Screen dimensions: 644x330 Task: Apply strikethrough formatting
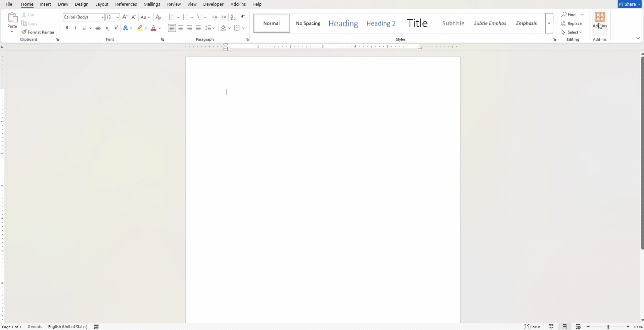coord(98,28)
